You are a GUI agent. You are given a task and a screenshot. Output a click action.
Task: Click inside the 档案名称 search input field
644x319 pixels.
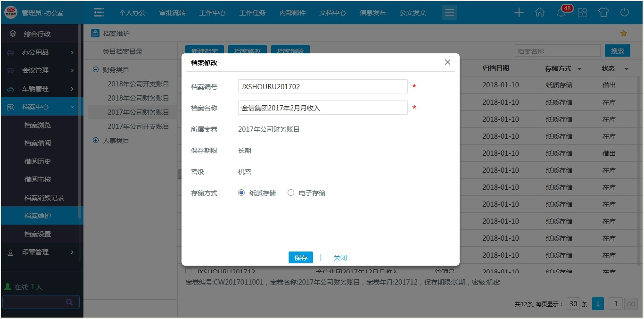[x=557, y=50]
